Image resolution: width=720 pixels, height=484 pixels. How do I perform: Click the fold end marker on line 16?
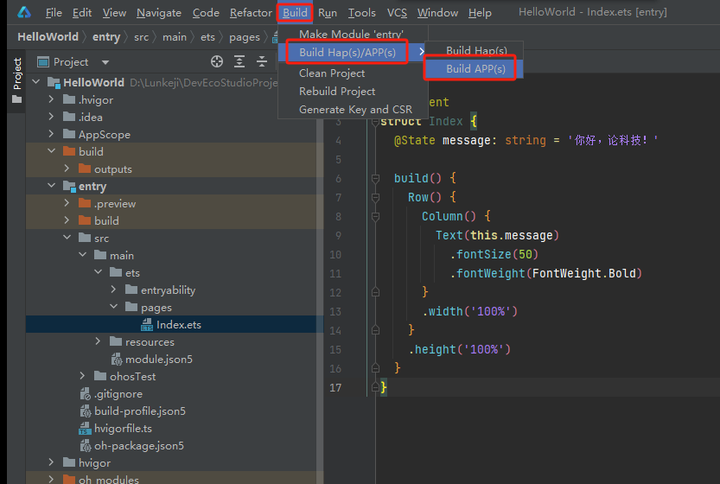pyautogui.click(x=375, y=368)
